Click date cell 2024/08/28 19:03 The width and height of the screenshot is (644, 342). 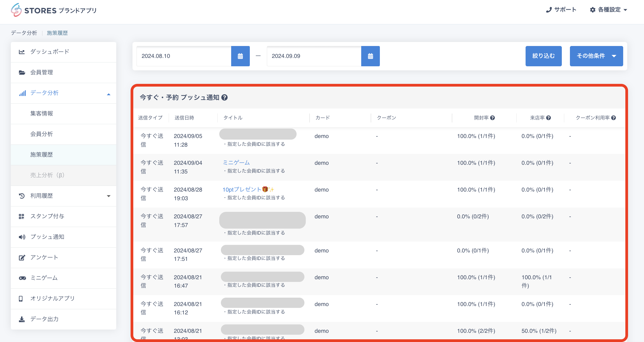coord(188,194)
